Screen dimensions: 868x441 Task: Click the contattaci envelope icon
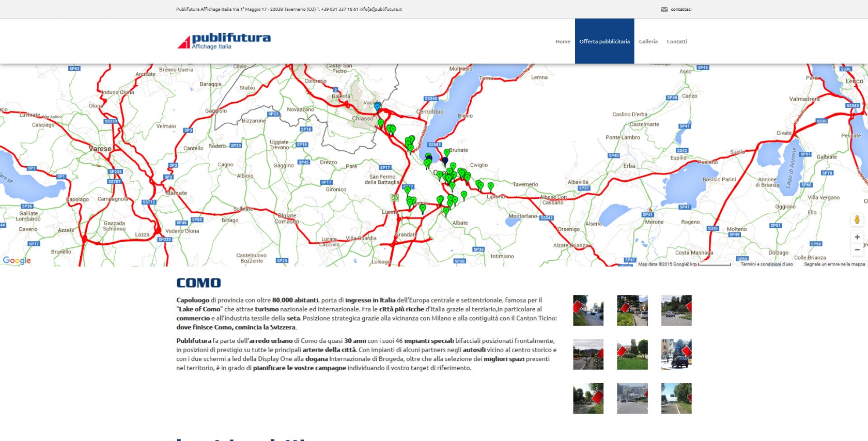[x=664, y=9]
